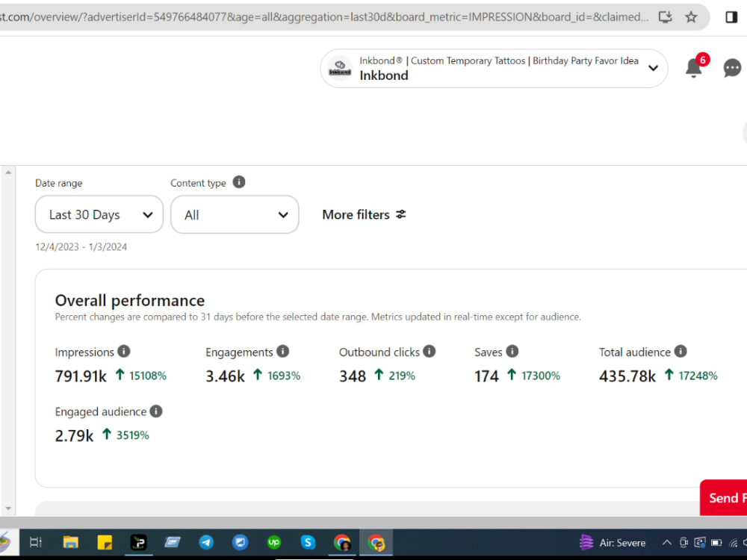Open the browser side panel icon
Screen dimensions: 747x560
point(731,17)
